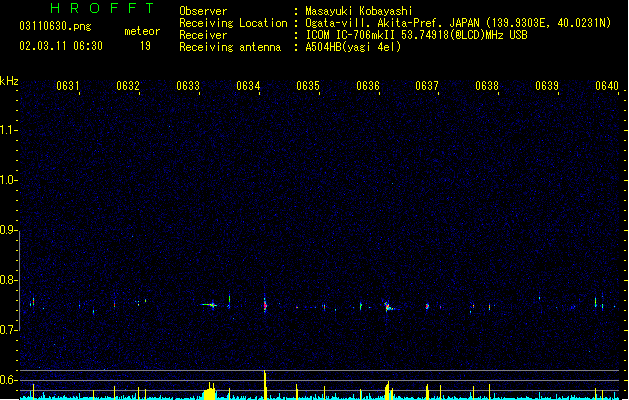Click the kHz axis unit label
The image size is (629, 400).
pyautogui.click(x=9, y=81)
